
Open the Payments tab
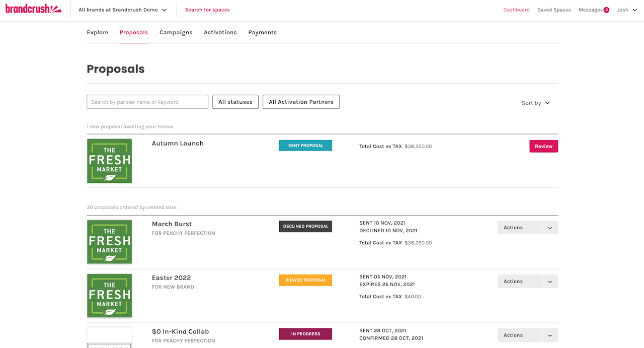click(x=262, y=32)
